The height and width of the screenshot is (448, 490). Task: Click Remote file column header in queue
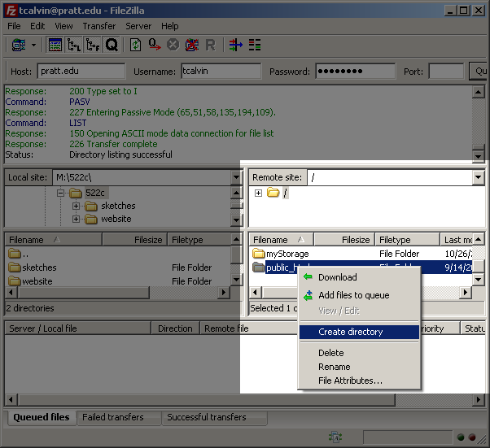coord(248,328)
